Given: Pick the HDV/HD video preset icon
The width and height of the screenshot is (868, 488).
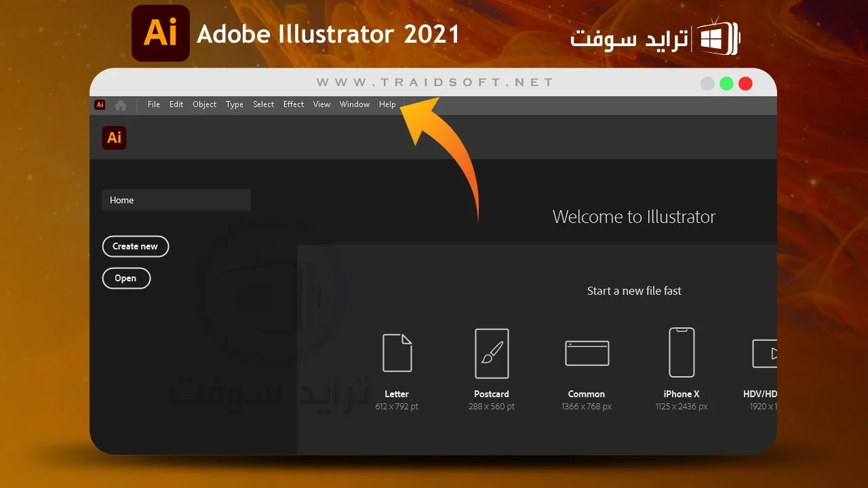Looking at the screenshot, I should (x=765, y=353).
